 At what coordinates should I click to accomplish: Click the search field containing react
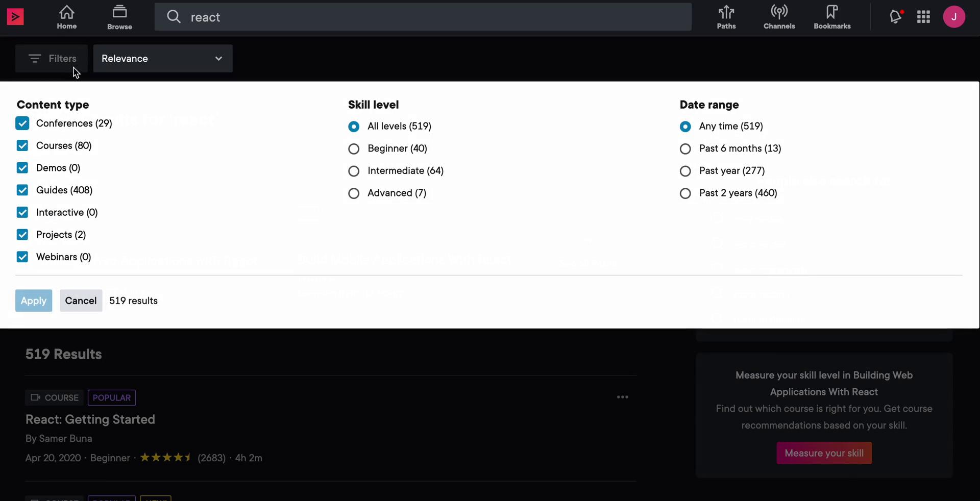pyautogui.click(x=423, y=17)
